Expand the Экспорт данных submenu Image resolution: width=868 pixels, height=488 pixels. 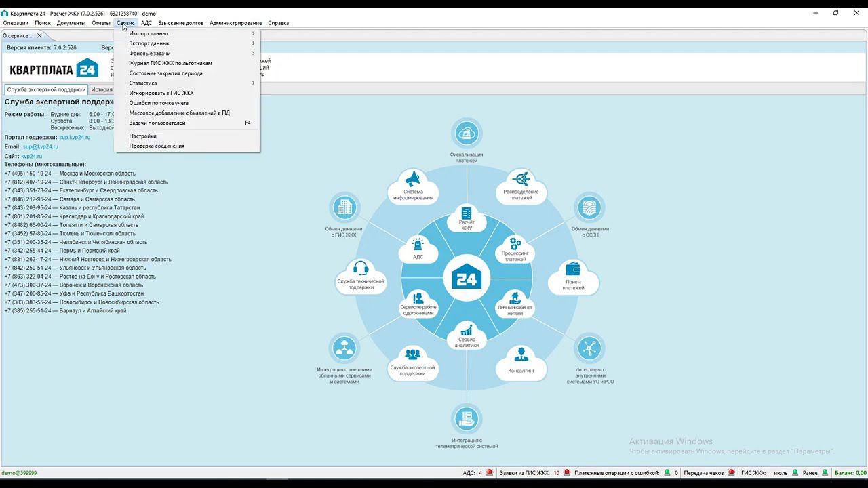188,43
